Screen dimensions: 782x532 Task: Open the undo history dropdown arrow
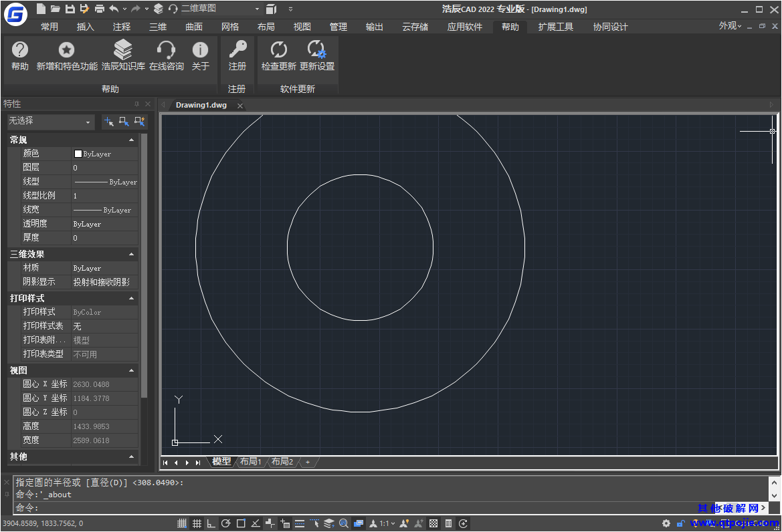click(x=124, y=9)
